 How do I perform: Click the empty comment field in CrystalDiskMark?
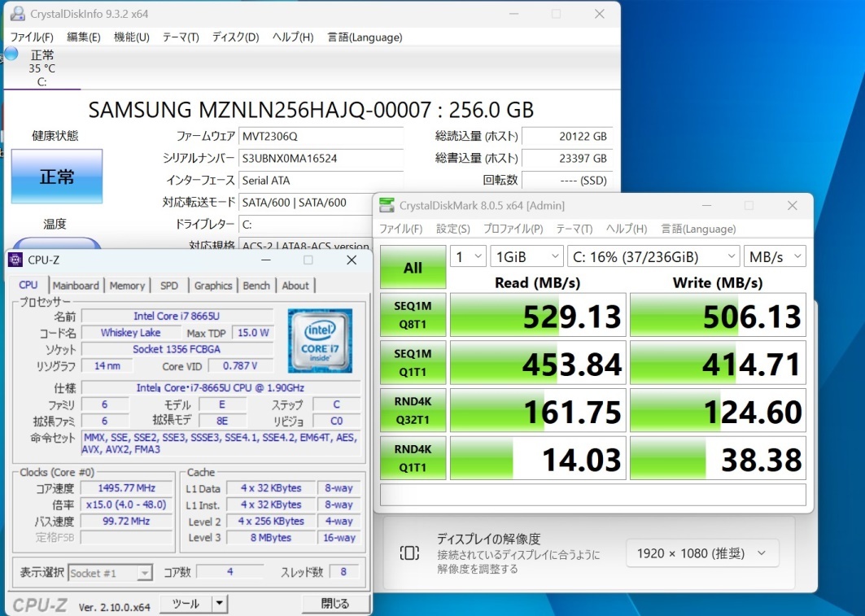coord(593,495)
